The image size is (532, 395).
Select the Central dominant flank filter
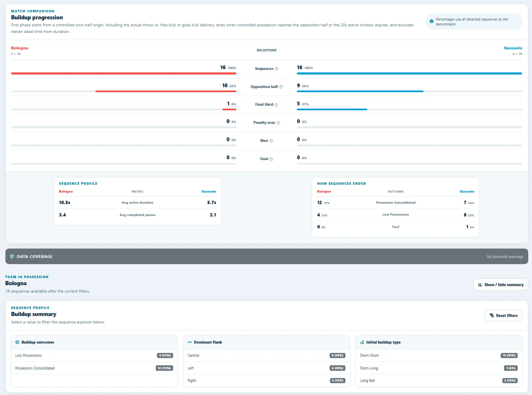coord(266,355)
